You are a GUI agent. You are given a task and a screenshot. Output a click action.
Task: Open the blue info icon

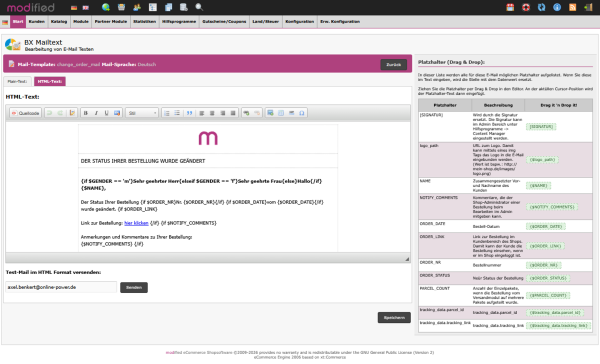click(557, 7)
